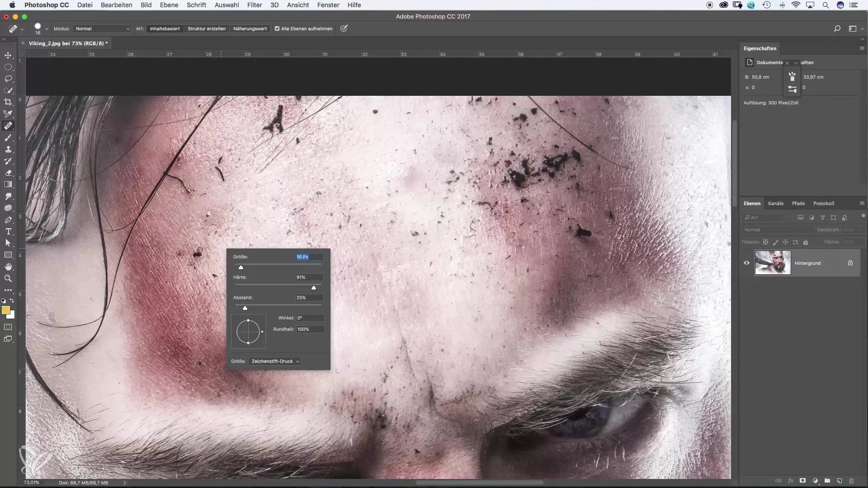Open the Ebene menu
The image size is (868, 488).
[169, 5]
